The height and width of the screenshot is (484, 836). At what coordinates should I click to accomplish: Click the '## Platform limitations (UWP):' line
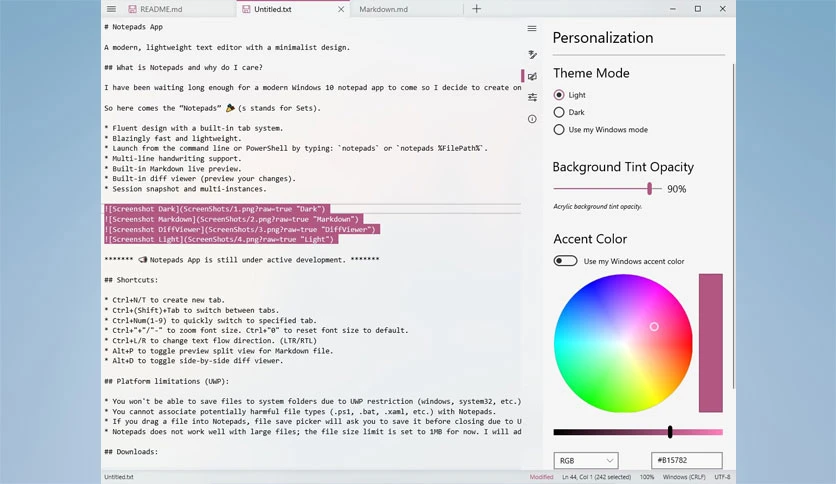[166, 381]
